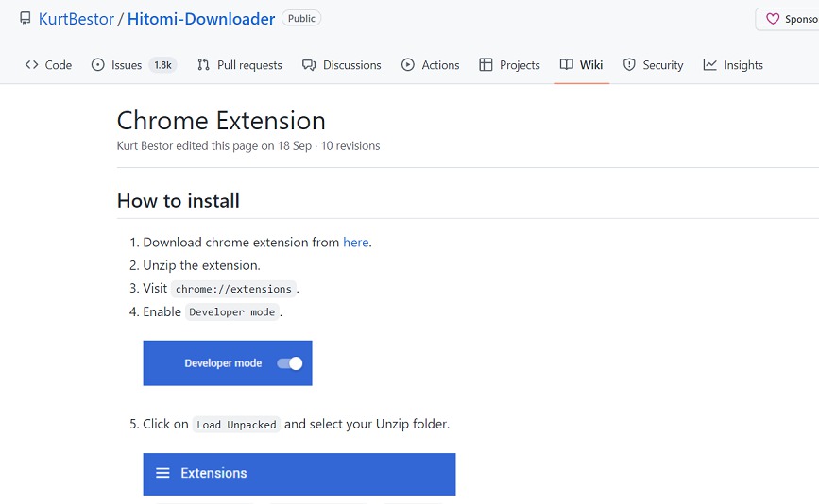This screenshot has height=504, width=819.
Task: Click the Actions play-circle icon
Action: point(407,65)
